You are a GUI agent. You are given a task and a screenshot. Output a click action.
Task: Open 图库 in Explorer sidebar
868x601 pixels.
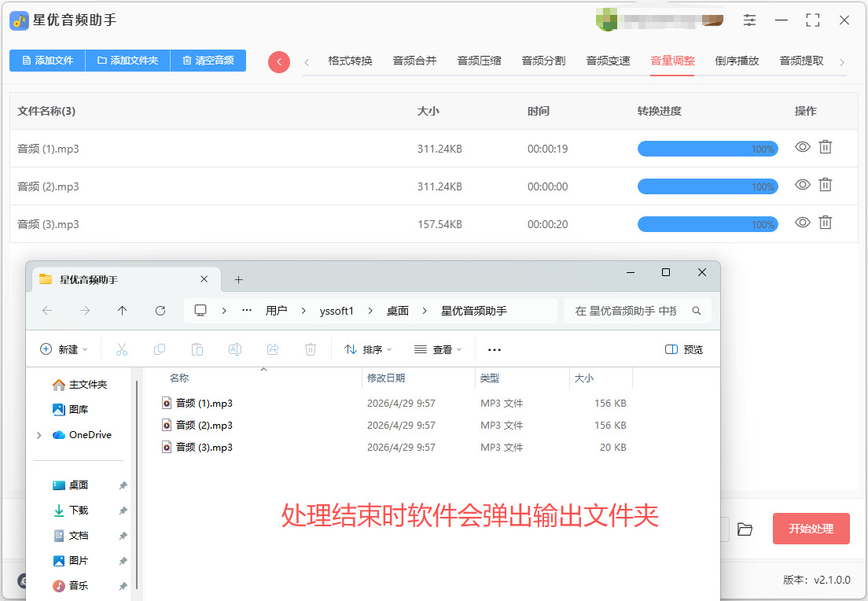[70, 409]
